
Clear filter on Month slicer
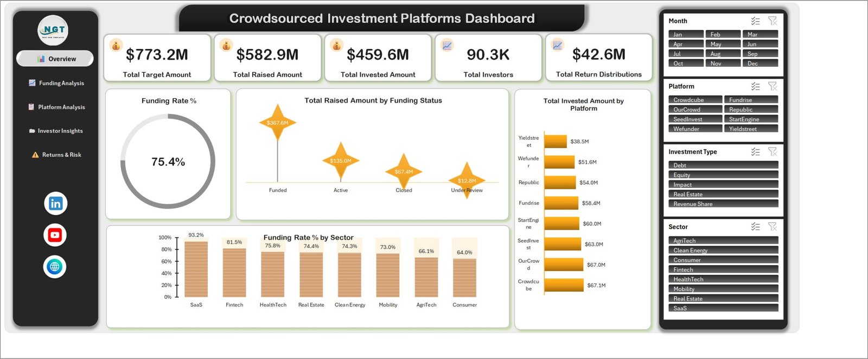tap(773, 21)
